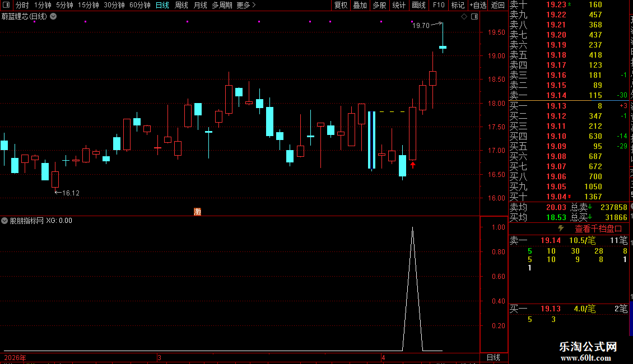Expand the 更多 periods menu
The image size is (633, 364).
[x=246, y=5]
